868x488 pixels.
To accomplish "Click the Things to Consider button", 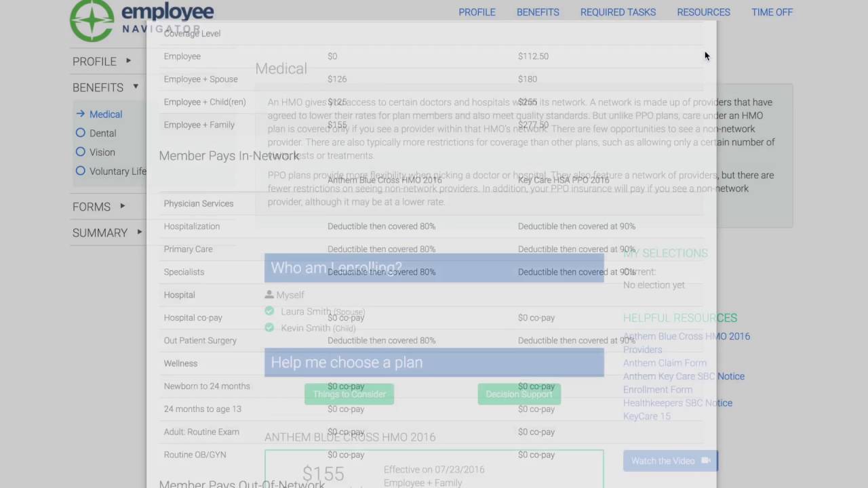I will pos(349,394).
